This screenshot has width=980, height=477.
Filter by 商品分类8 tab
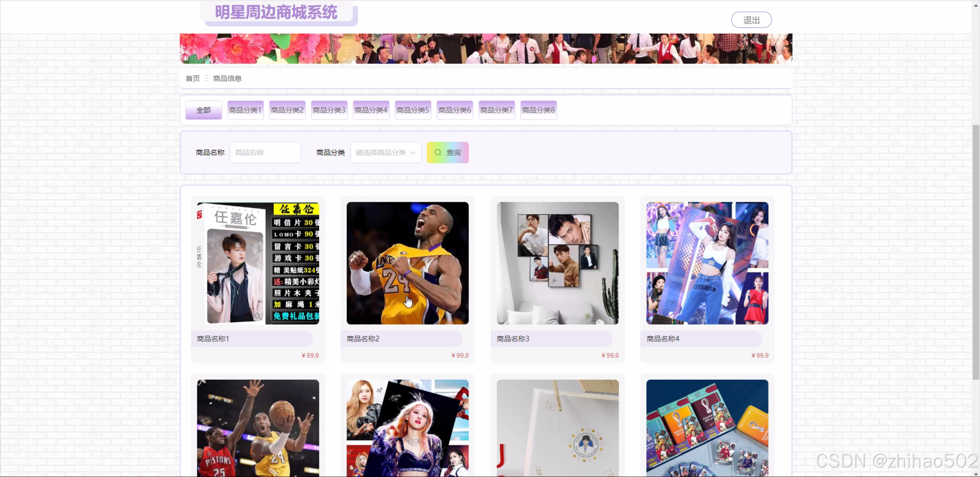click(538, 110)
